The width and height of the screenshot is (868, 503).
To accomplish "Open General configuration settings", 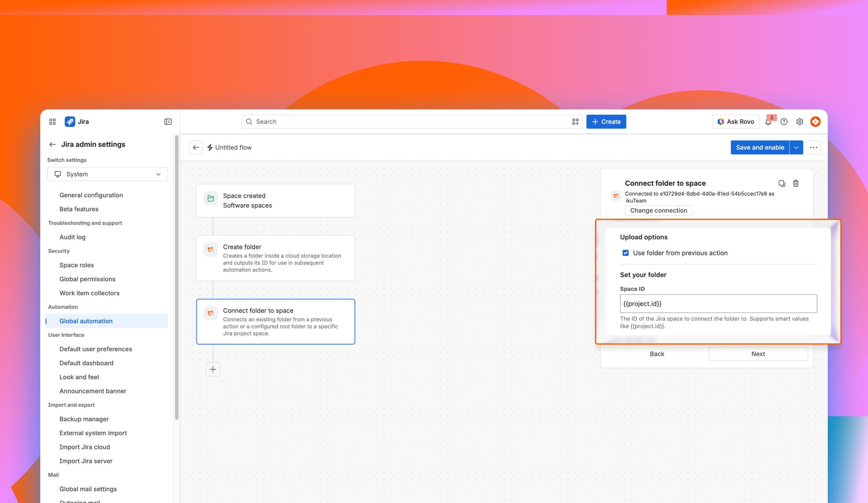I will click(91, 195).
